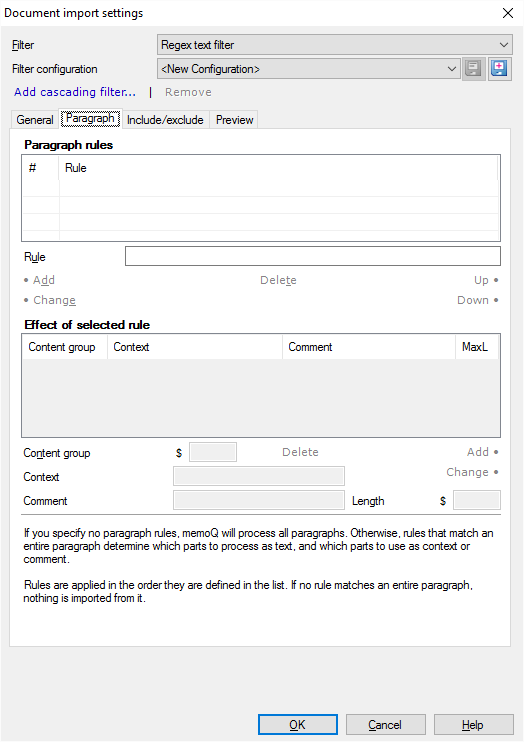Click the Add cascading filter link
The height and width of the screenshot is (742, 524).
point(75,92)
